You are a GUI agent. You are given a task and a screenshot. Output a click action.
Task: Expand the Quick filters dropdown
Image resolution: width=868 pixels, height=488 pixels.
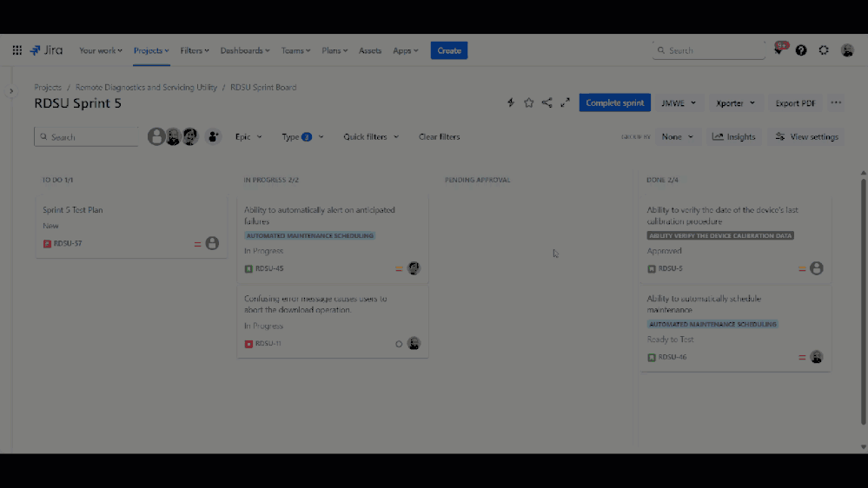tap(371, 136)
